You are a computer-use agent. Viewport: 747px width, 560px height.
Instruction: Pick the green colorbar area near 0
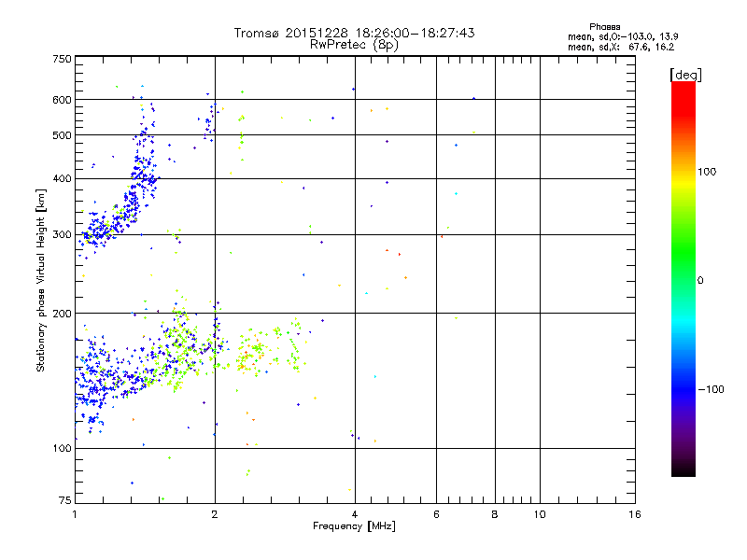tap(683, 280)
